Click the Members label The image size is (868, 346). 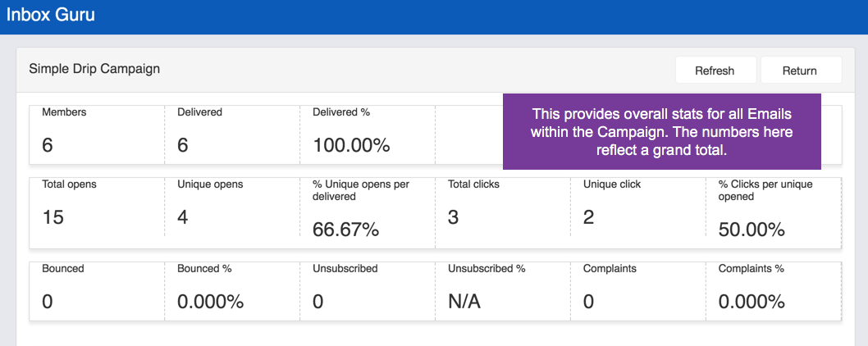pos(64,112)
